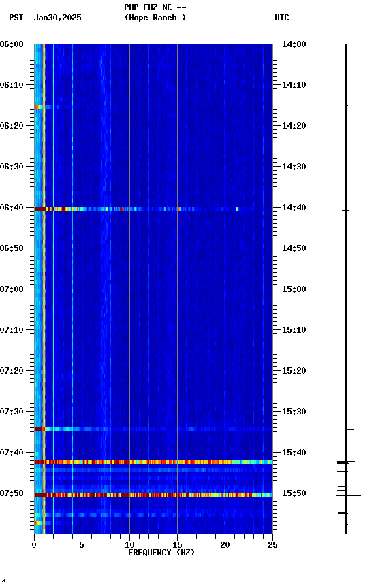Click the '20' frequency axis tick label

(x=225, y=545)
